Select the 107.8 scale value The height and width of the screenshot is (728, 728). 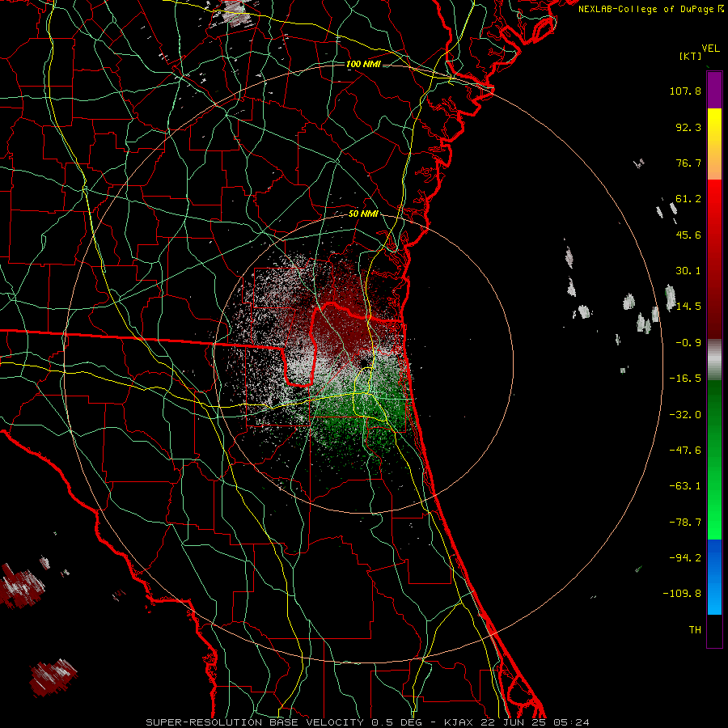[x=685, y=91]
